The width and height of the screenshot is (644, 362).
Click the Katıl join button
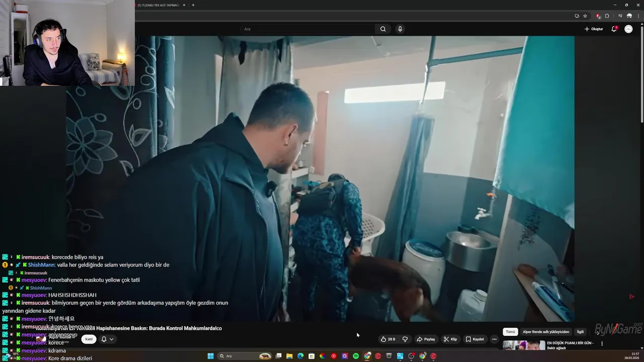(x=89, y=339)
